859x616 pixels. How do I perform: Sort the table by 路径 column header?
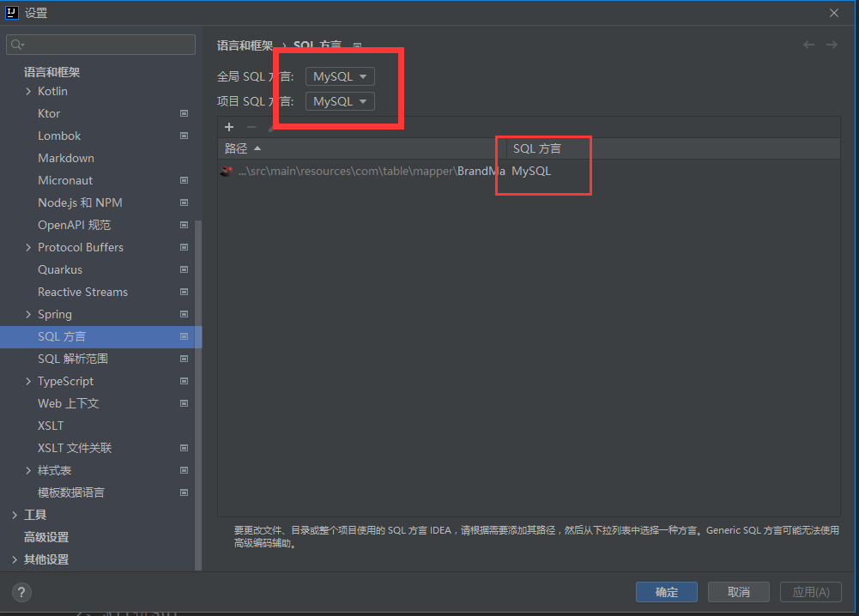361,148
